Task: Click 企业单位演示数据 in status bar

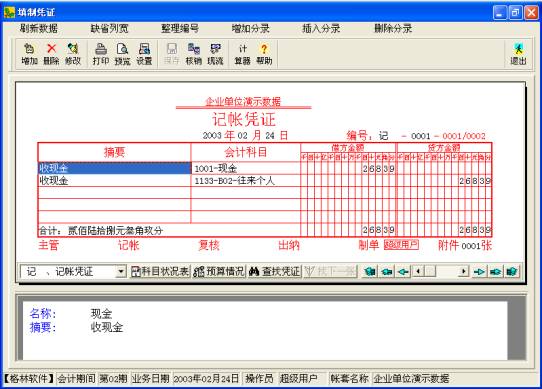Action: (x=411, y=379)
